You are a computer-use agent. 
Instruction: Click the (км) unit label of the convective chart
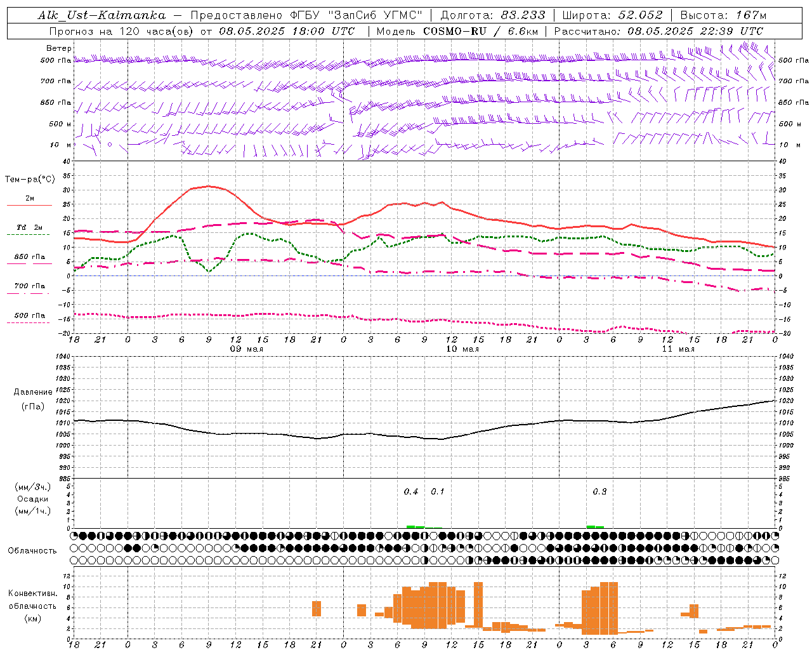tap(33, 618)
